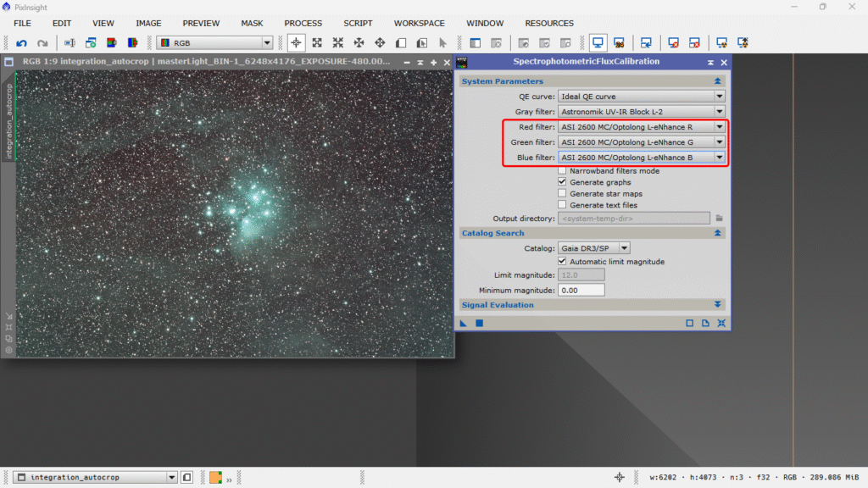Apply the process with the blue square
This screenshot has height=488, width=868.
pyautogui.click(x=480, y=323)
